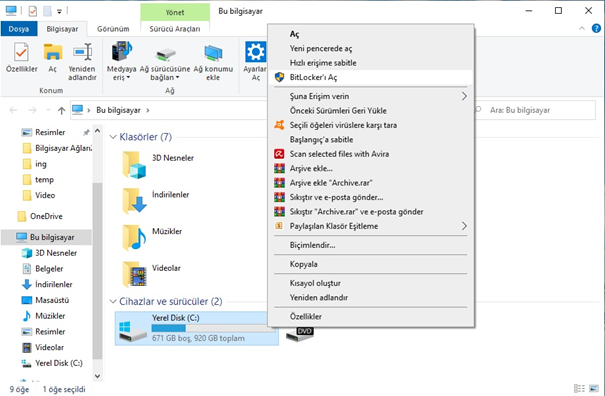605x396 pixels.
Task: Select the 3D Nesneler folder icon
Action: [x=134, y=165]
